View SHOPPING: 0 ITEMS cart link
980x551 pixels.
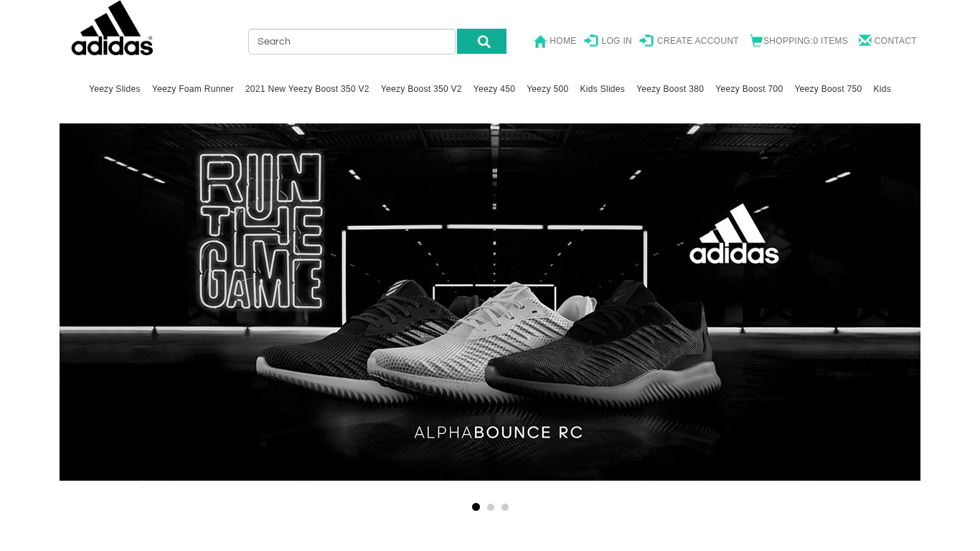click(x=806, y=41)
